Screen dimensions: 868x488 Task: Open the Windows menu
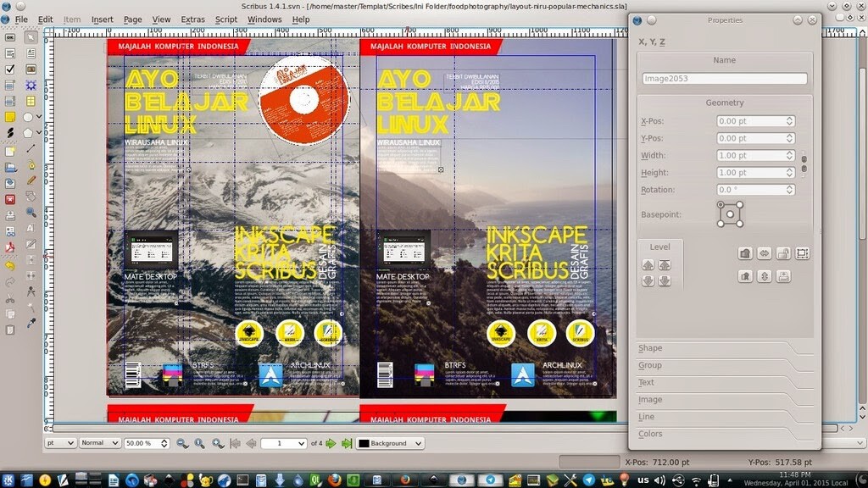(264, 19)
